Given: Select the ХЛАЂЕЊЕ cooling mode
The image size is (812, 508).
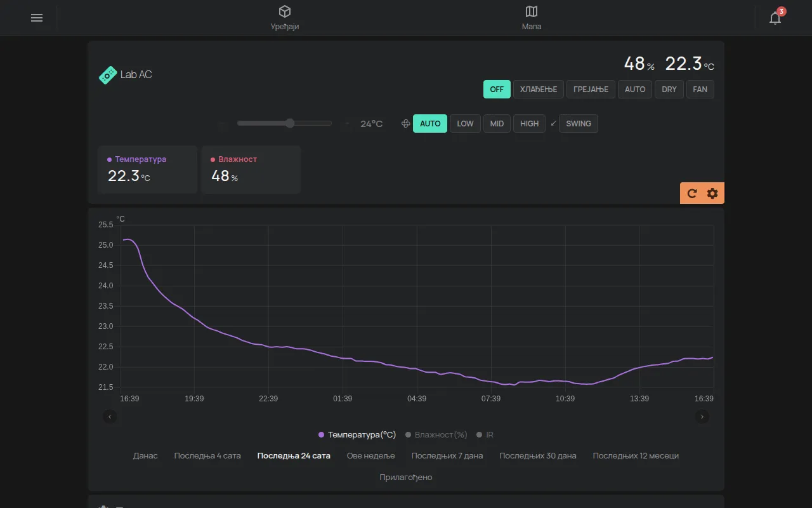Looking at the screenshot, I should pyautogui.click(x=539, y=90).
